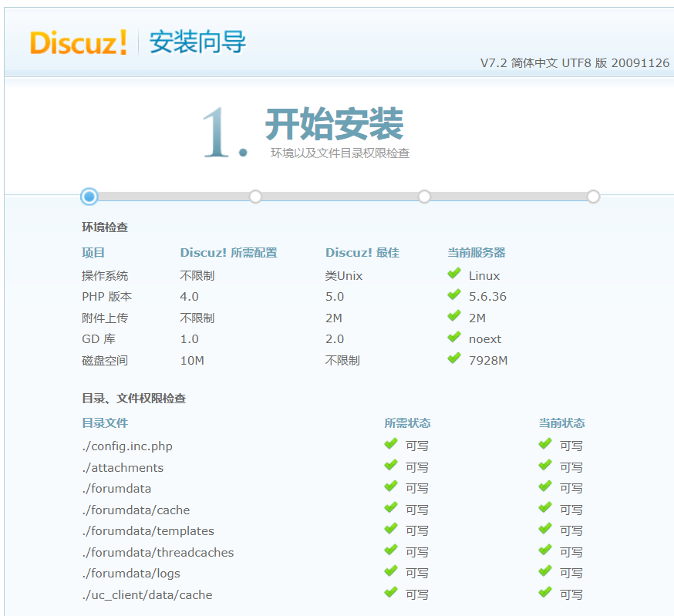Image resolution: width=674 pixels, height=616 pixels.
Task: Click required-state check for ./forumdata/templates
Action: (391, 528)
